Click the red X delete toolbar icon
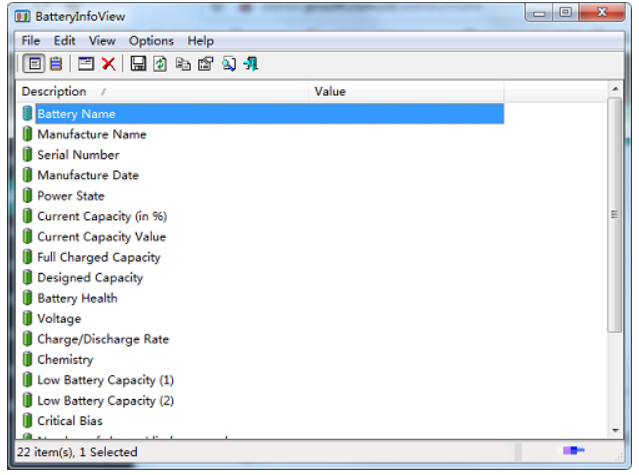This screenshot has width=639, height=475. [x=108, y=64]
